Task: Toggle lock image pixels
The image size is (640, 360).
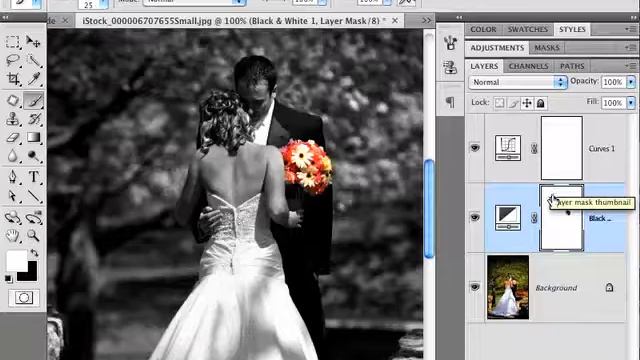Action: coord(513,103)
